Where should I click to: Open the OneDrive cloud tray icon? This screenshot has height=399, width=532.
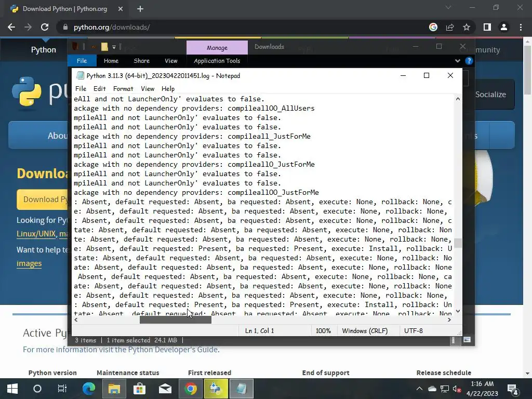432,389
